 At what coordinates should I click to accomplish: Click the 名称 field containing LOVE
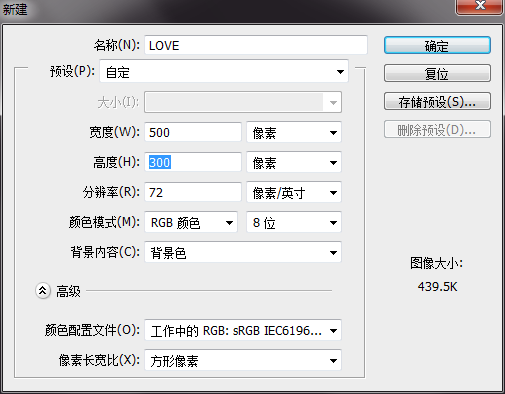[x=256, y=45]
